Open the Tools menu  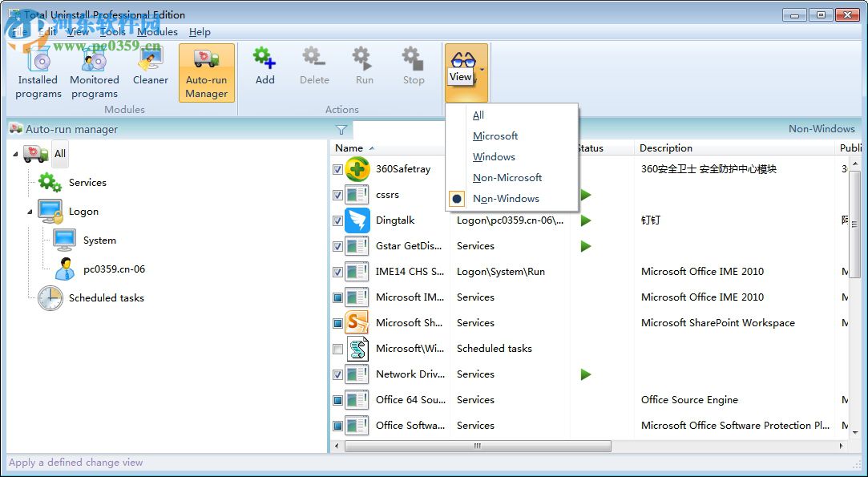[x=112, y=32]
